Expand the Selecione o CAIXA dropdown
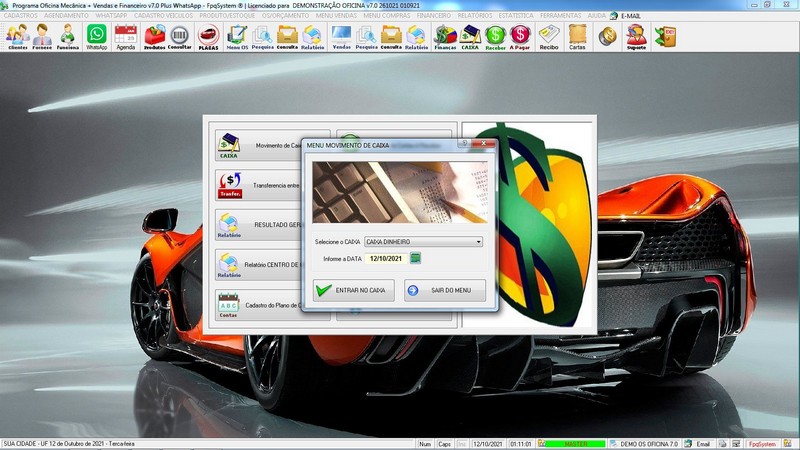 tap(478, 242)
